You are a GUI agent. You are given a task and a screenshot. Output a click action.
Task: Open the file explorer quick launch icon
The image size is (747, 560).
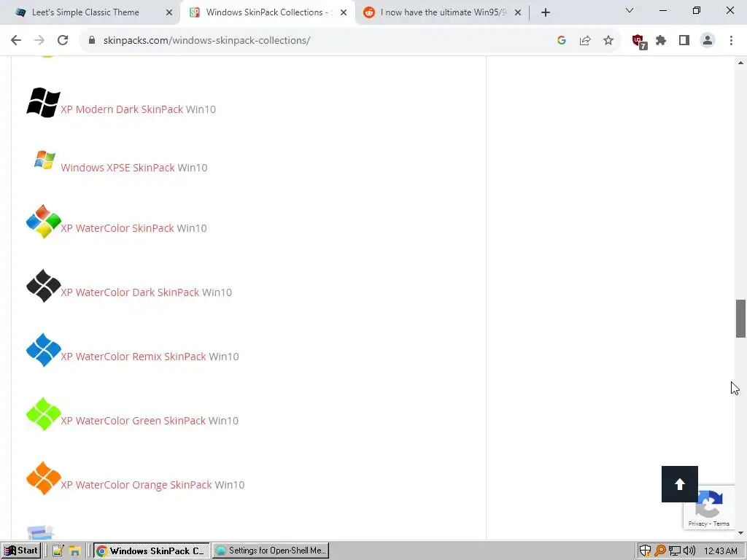[75, 551]
